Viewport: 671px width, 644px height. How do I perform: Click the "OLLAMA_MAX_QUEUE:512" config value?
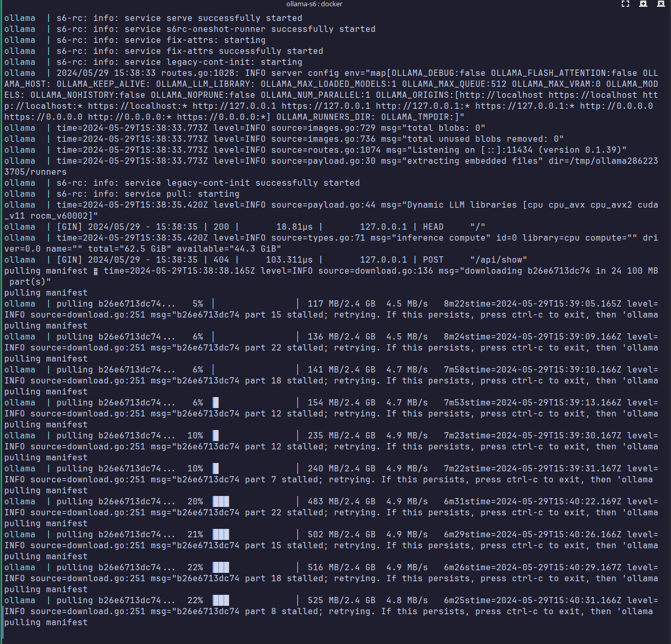(454, 84)
